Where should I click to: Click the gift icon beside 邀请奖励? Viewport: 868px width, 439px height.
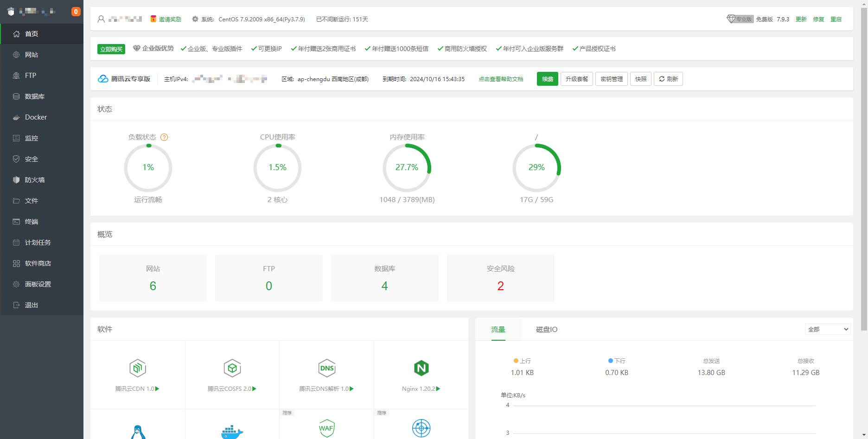153,19
